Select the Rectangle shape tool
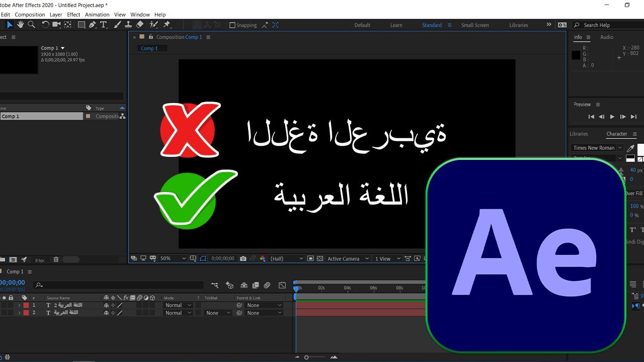Viewport: 644px width, 362px height. click(x=81, y=25)
